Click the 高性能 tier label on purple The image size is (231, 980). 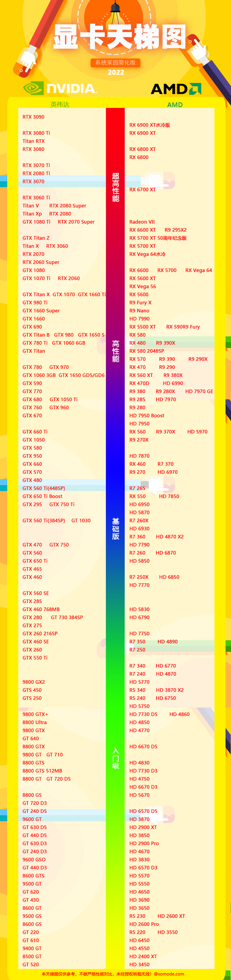click(x=115, y=351)
